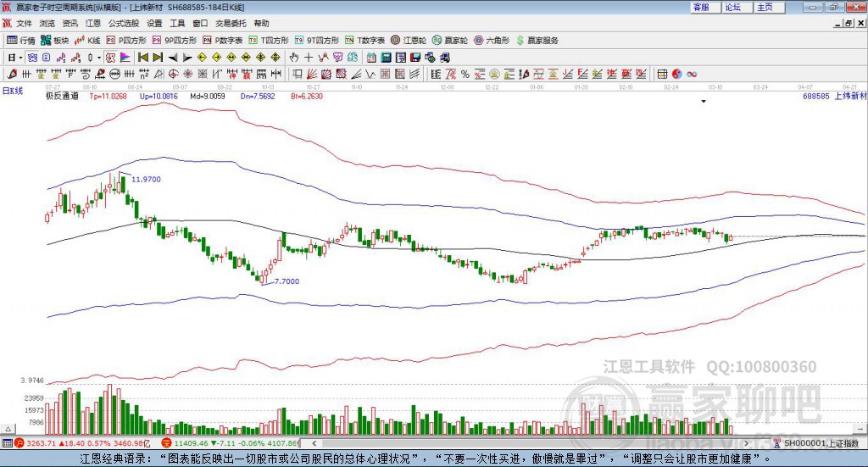Click the first yellow diamond left-arrow icon
868x467 pixels.
click(202, 58)
